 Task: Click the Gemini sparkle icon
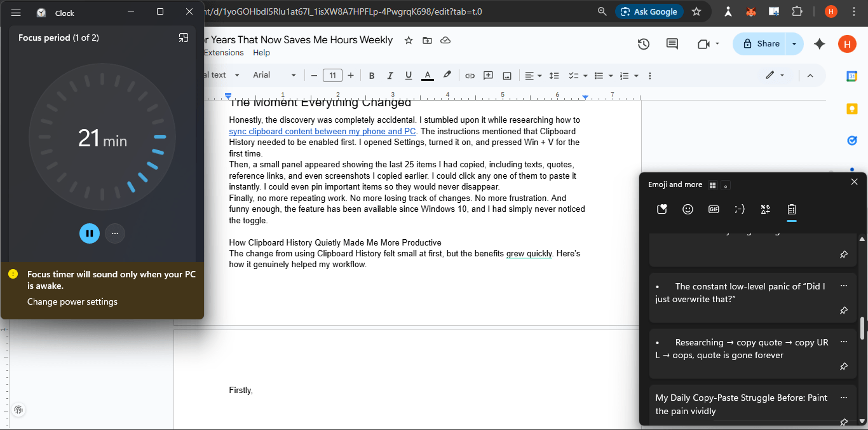pyautogui.click(x=820, y=44)
